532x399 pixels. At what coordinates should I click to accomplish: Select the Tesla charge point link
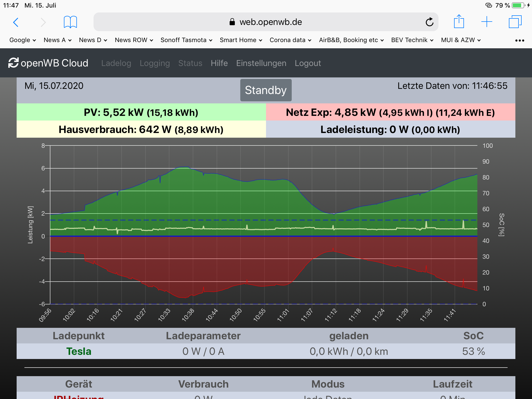click(x=79, y=351)
